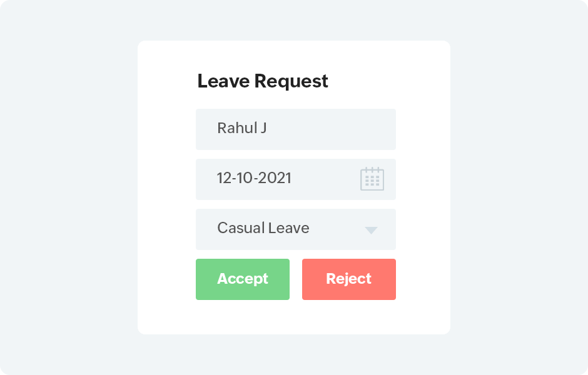Focus the Rahul J name field
Screen dimensions: 588x375
295,129
